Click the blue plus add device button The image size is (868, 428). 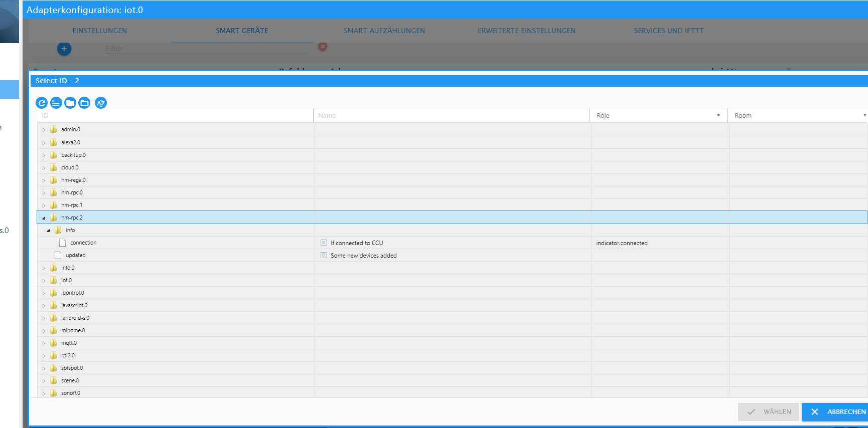click(x=64, y=49)
